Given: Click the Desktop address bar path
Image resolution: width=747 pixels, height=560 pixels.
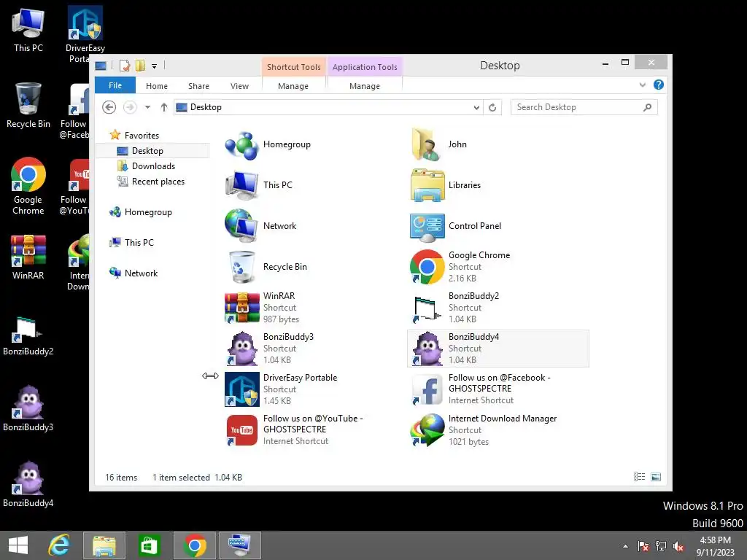Looking at the screenshot, I should (x=206, y=108).
